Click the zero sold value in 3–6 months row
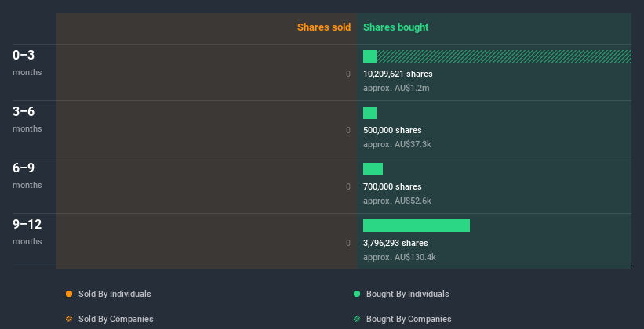Viewport: 644px width, 329px height. (x=348, y=130)
